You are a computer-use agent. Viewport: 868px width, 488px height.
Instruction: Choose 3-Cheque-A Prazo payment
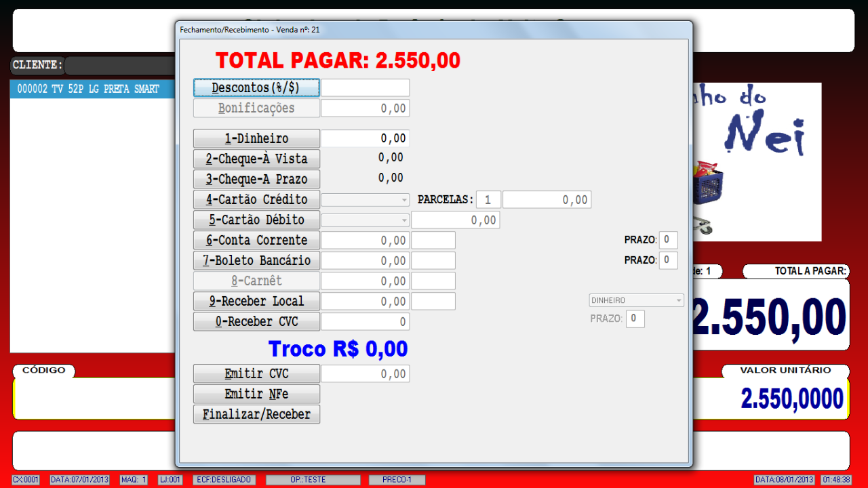[x=256, y=180]
